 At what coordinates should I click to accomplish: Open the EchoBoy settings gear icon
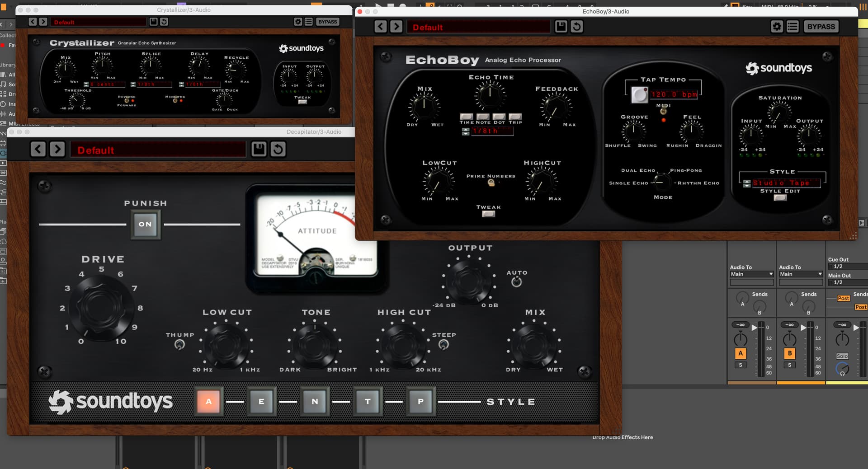777,27
